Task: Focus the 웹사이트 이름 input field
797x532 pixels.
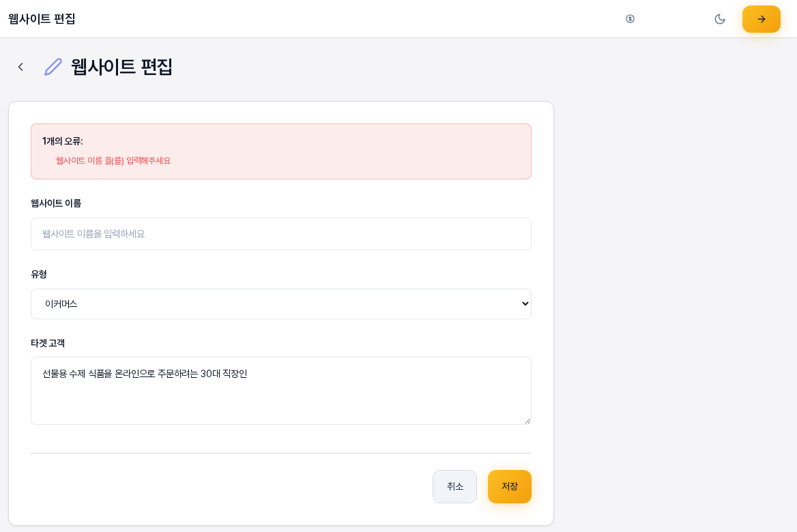Action: pyautogui.click(x=281, y=234)
